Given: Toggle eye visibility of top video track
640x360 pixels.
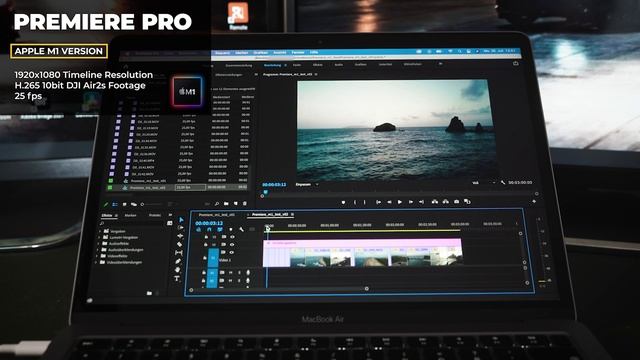Looking at the screenshot, I should click(232, 237).
